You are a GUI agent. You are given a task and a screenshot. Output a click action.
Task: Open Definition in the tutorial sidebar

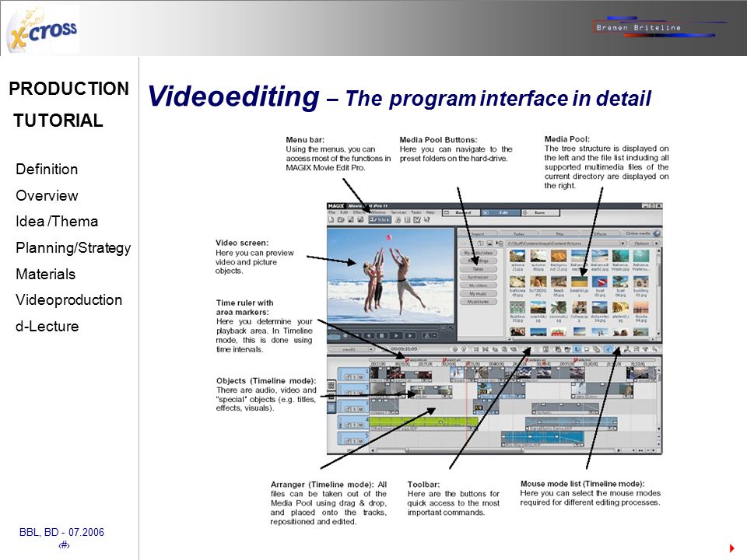pos(47,169)
